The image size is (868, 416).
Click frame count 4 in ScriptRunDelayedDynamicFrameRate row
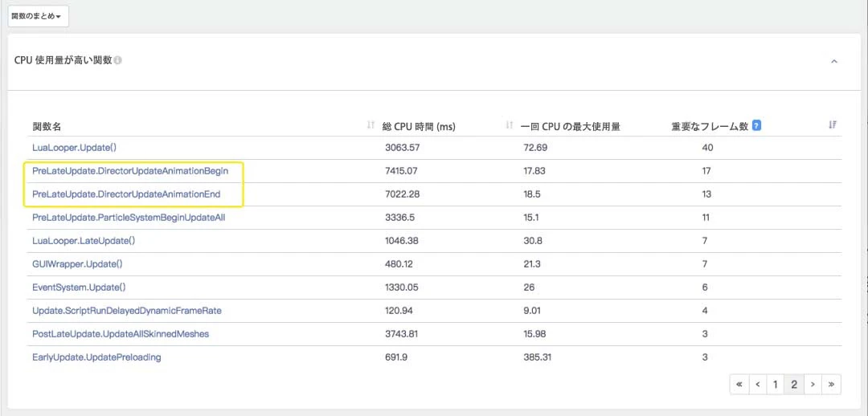[x=705, y=310]
